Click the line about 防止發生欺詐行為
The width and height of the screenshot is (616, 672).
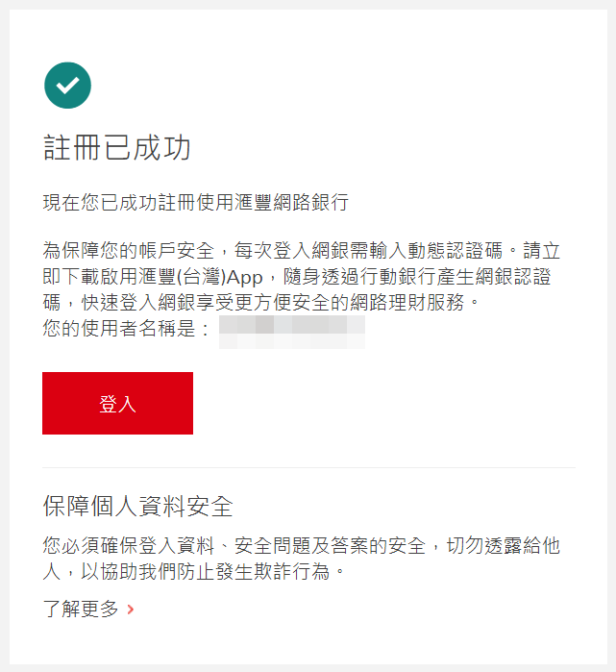click(193, 572)
